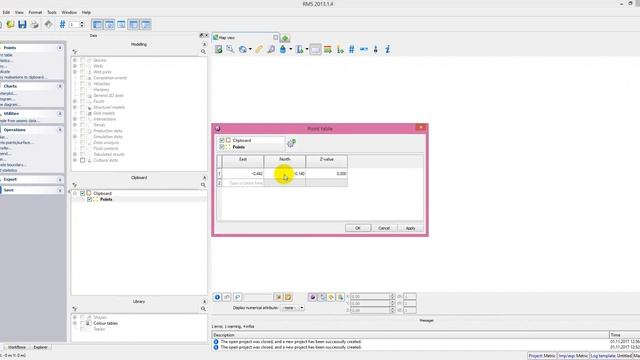Viewport: 640px width, 360px height.
Task: Collapse the Operations task group
Action: tap(60, 130)
